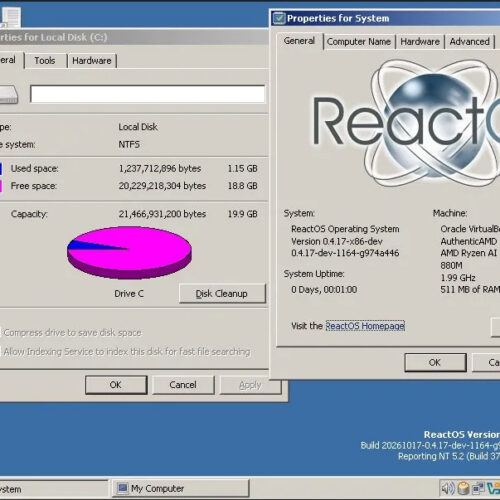The width and height of the screenshot is (500, 500).
Task: Confirm Local Disk properties with OK
Action: pyautogui.click(x=116, y=385)
